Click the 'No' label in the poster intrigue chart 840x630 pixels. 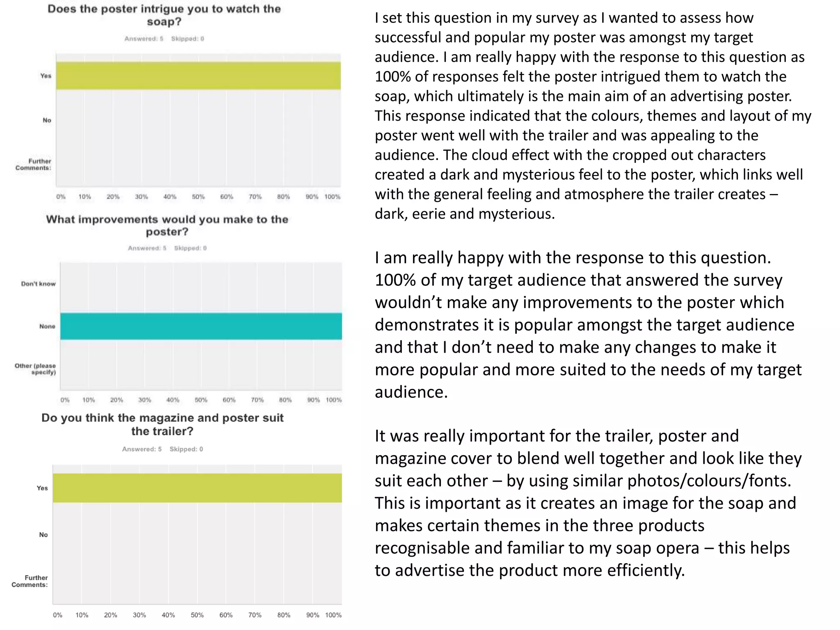click(47, 120)
